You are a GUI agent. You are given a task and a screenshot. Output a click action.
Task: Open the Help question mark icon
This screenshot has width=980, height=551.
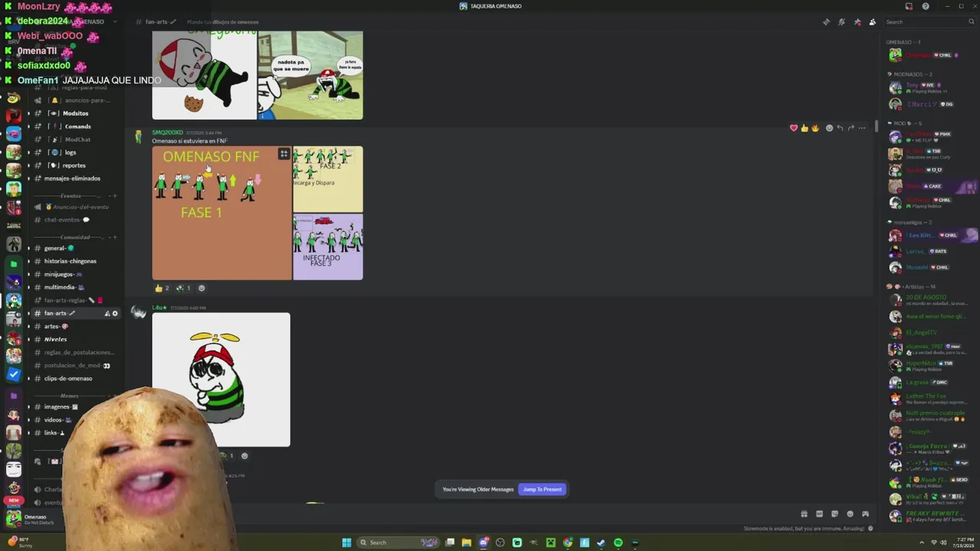point(926,6)
